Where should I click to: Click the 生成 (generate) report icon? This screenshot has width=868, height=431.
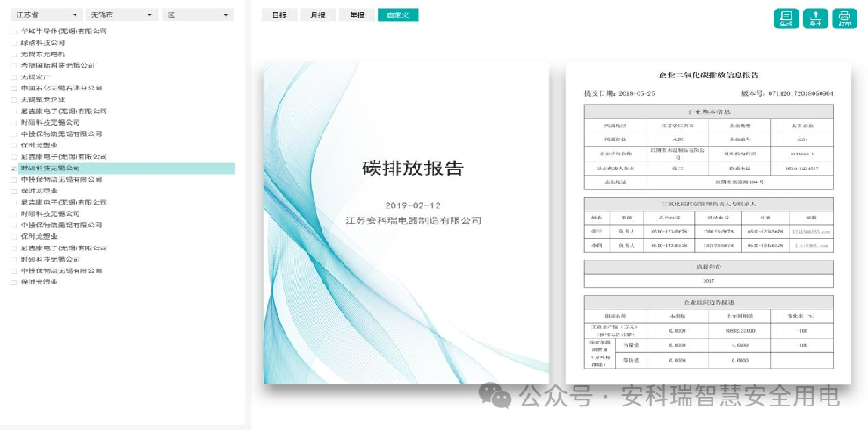coord(786,18)
